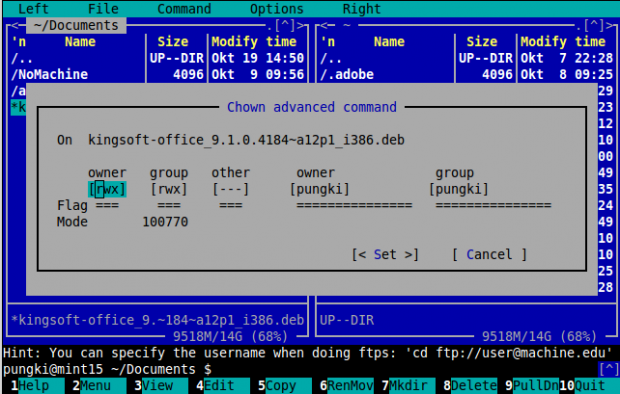Toggle other permissions field

tap(231, 189)
